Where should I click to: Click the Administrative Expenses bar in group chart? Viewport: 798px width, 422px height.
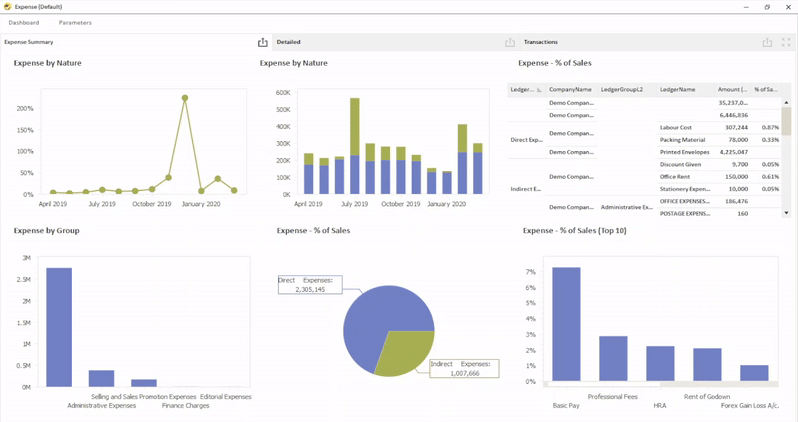(x=101, y=377)
